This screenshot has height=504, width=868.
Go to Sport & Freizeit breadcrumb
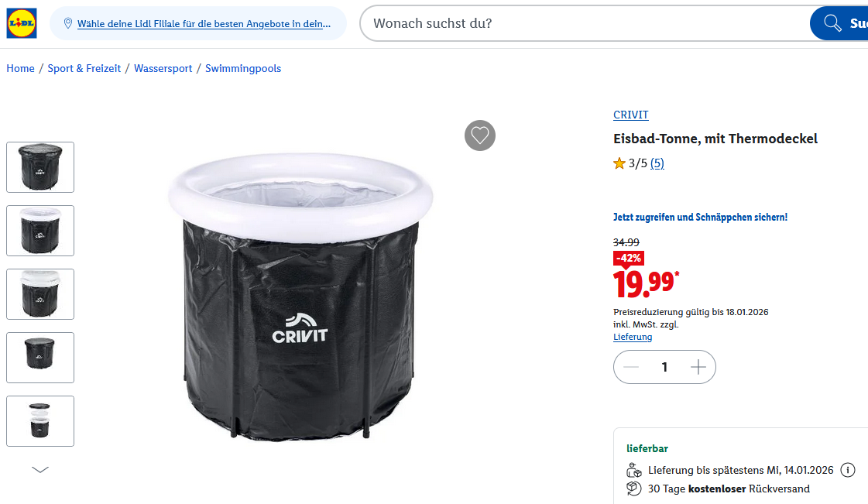pos(84,68)
